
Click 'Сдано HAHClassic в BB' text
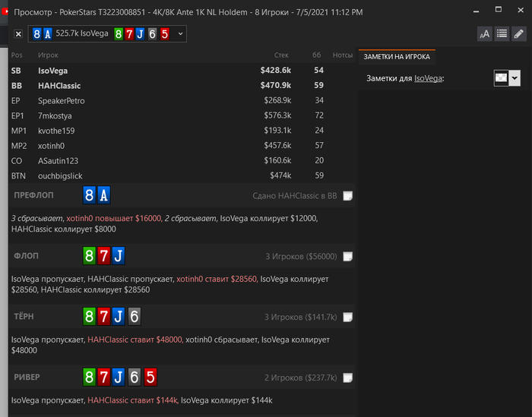pos(295,196)
